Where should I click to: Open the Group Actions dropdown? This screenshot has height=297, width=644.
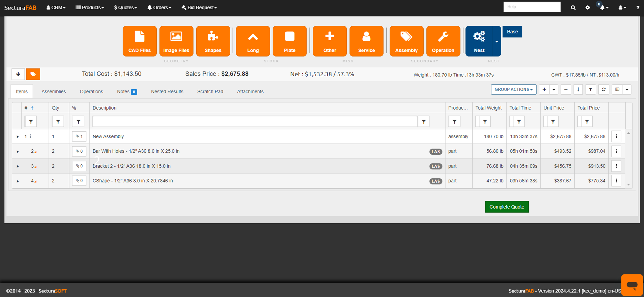[513, 90]
